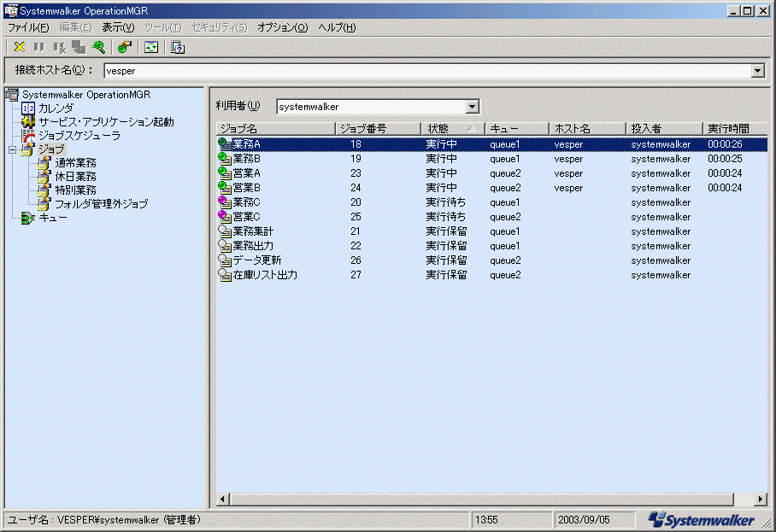
Task: Click the green icon of job 営業A
Action: 225,173
